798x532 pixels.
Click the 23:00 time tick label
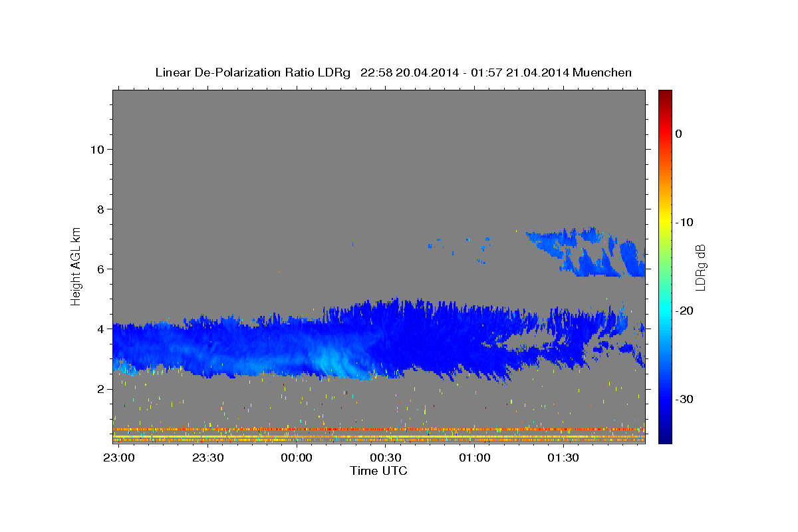[118, 458]
